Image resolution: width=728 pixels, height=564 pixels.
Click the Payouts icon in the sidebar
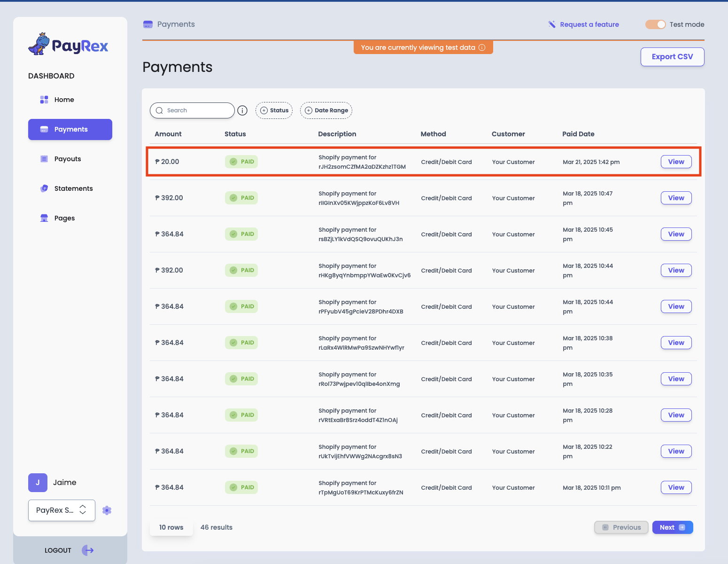[44, 158]
